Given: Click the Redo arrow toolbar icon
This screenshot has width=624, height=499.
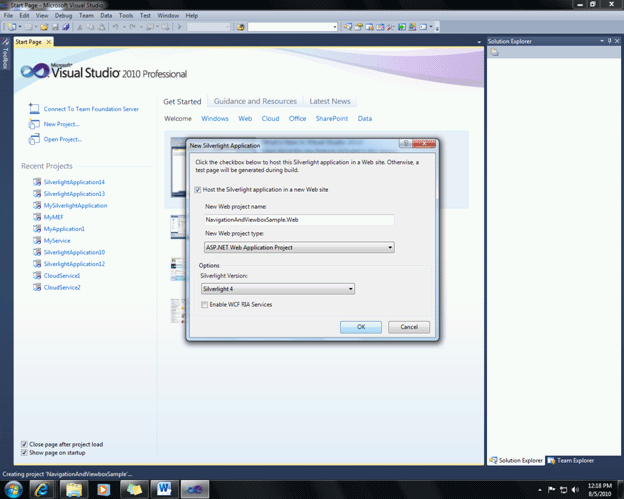Looking at the screenshot, I should point(133,27).
